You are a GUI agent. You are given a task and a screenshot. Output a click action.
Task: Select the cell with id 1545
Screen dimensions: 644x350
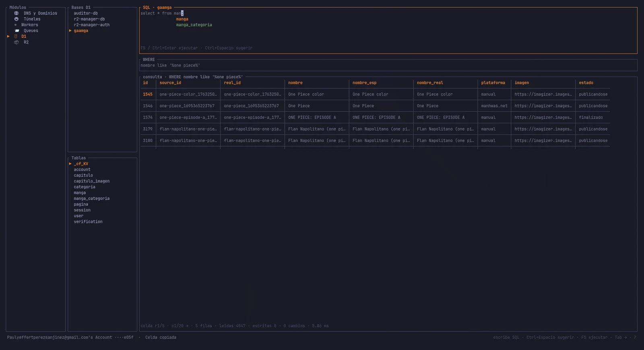pyautogui.click(x=147, y=94)
